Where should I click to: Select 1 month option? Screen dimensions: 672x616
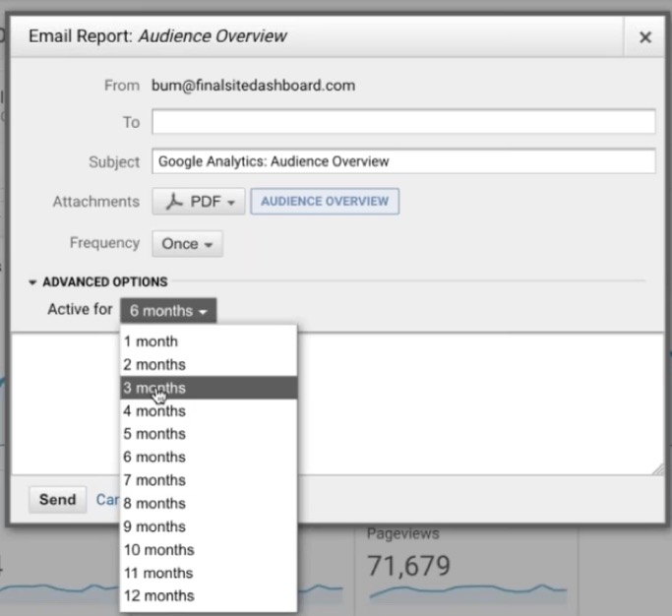pyautogui.click(x=209, y=341)
